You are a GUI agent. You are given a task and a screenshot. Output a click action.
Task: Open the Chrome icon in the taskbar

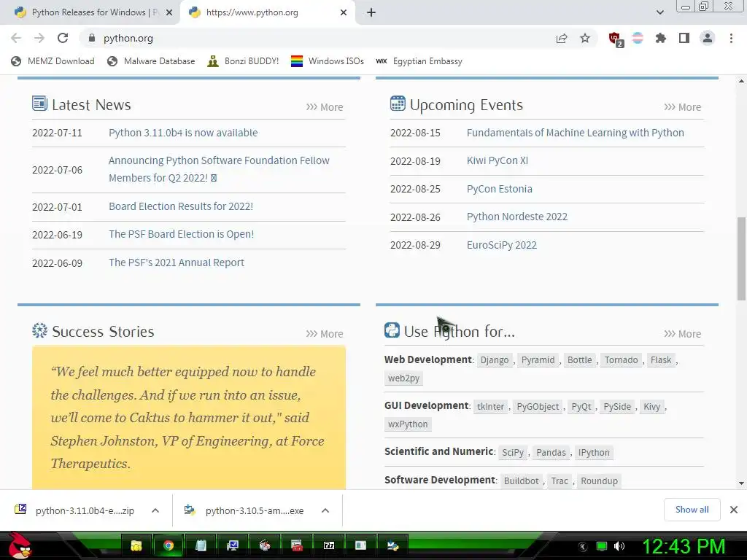pyautogui.click(x=168, y=545)
